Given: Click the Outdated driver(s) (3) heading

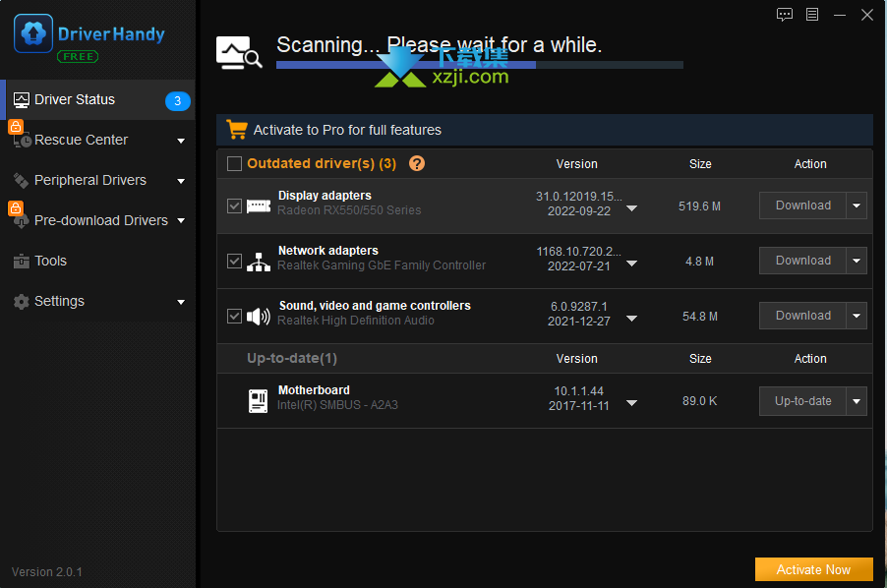Looking at the screenshot, I should pos(322,163).
